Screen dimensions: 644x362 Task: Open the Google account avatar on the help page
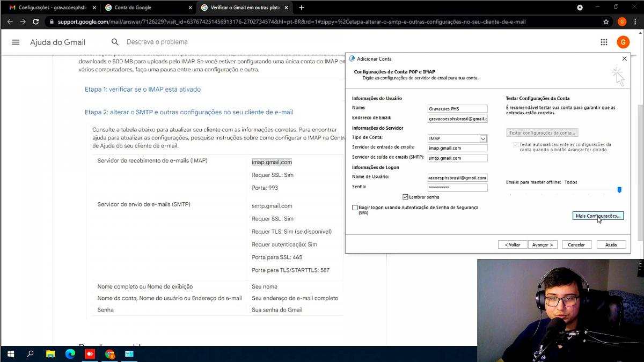623,42
